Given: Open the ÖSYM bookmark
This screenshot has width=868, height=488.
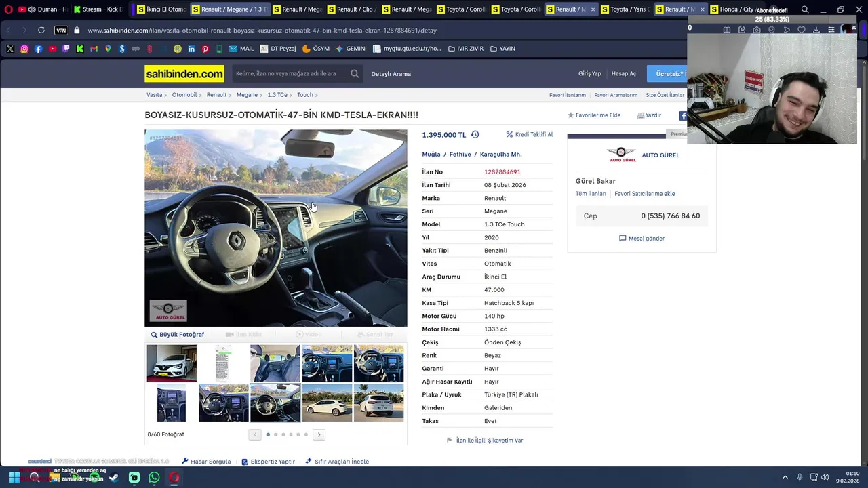Looking at the screenshot, I should coord(315,49).
